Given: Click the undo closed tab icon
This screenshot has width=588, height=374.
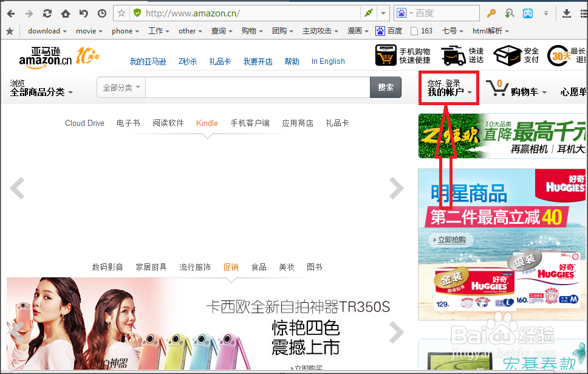Looking at the screenshot, I should [x=84, y=13].
